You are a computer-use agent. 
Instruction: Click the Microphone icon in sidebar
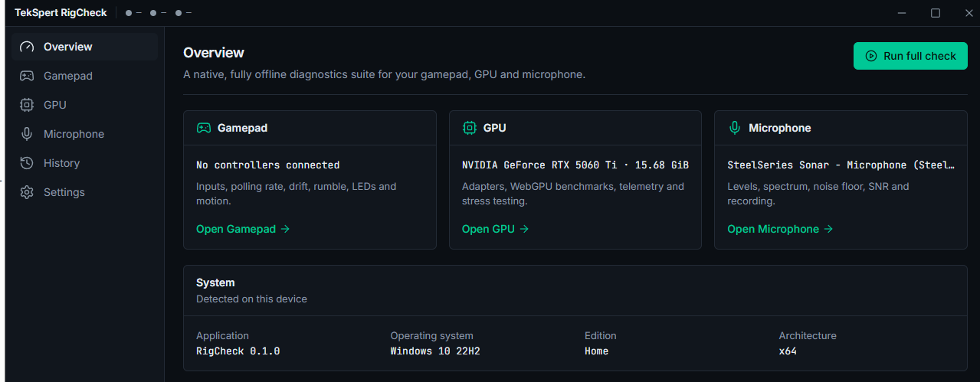(x=27, y=134)
